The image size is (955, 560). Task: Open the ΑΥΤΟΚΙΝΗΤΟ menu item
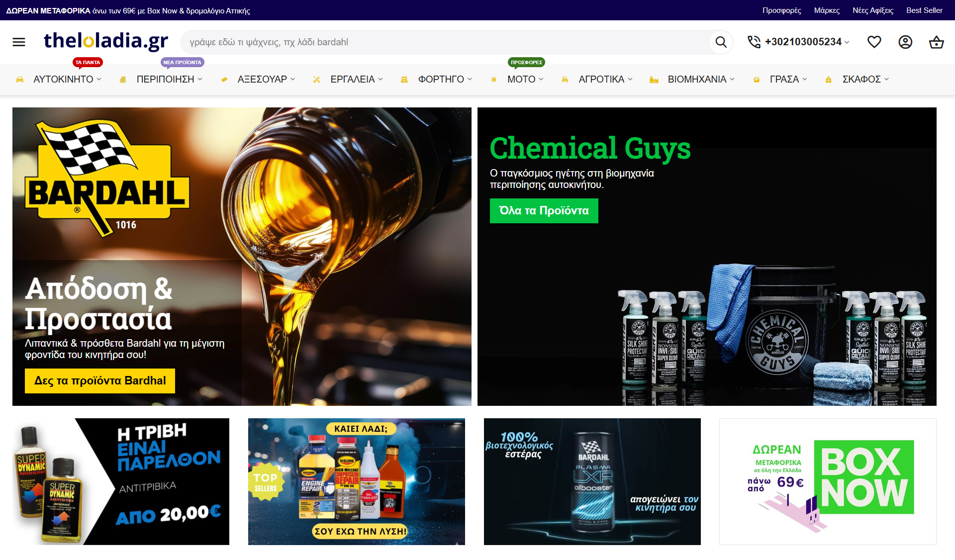pos(63,80)
